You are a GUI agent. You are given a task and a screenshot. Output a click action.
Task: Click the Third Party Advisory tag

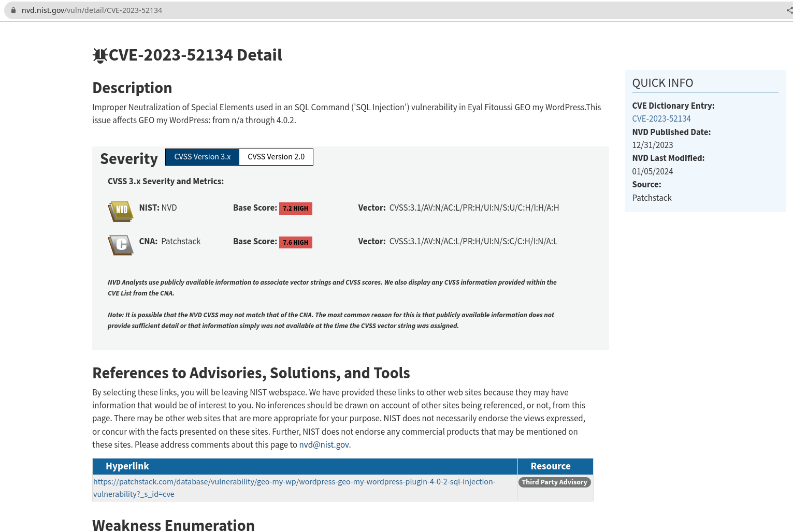554,482
